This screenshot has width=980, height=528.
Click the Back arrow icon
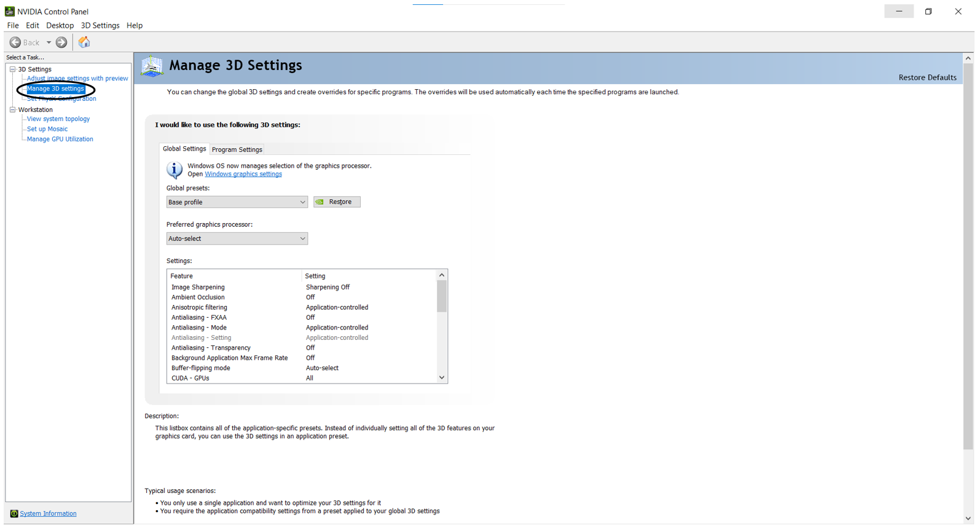pos(15,42)
